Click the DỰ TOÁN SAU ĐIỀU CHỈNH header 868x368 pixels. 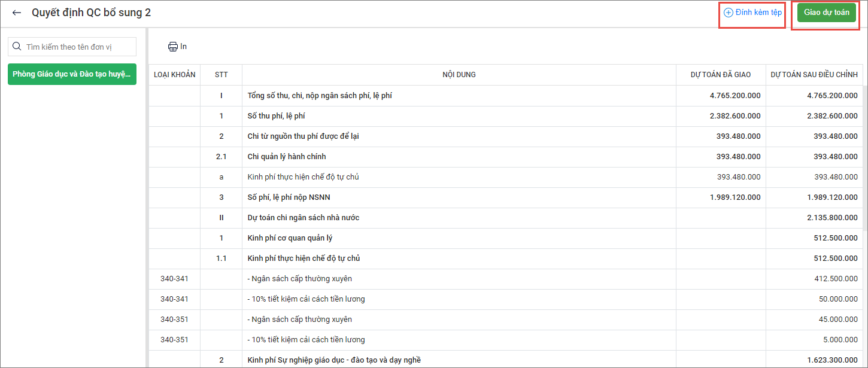pyautogui.click(x=814, y=75)
